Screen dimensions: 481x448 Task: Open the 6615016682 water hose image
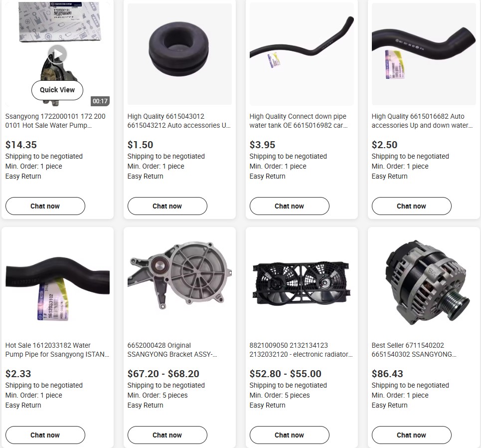pyautogui.click(x=424, y=54)
